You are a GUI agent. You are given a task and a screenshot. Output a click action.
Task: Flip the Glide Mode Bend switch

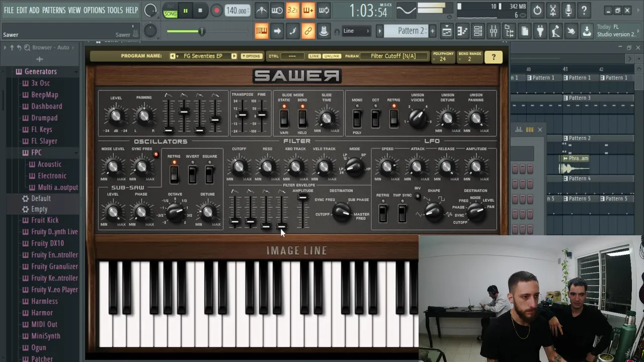[302, 119]
